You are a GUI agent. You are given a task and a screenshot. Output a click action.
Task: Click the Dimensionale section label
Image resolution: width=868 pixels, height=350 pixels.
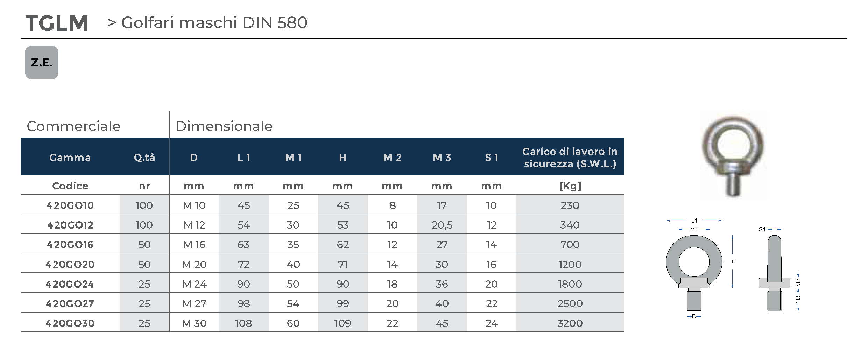point(224,126)
